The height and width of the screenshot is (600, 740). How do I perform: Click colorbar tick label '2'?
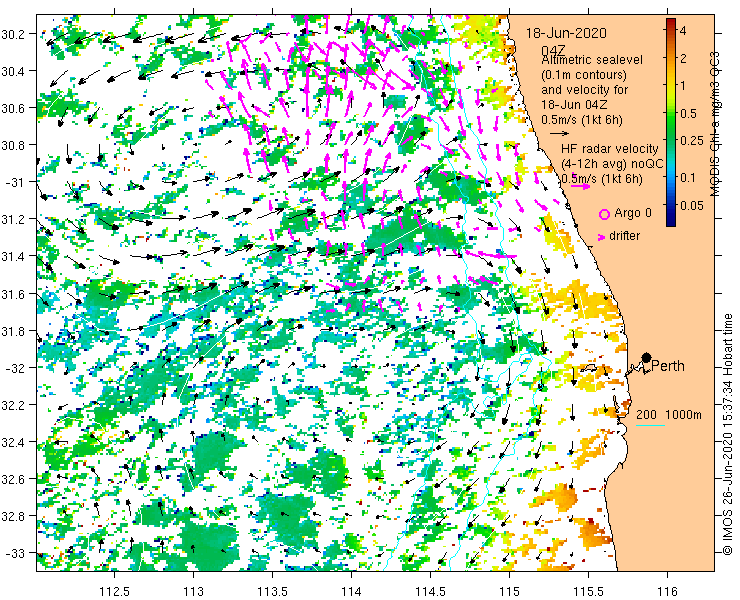(x=683, y=59)
